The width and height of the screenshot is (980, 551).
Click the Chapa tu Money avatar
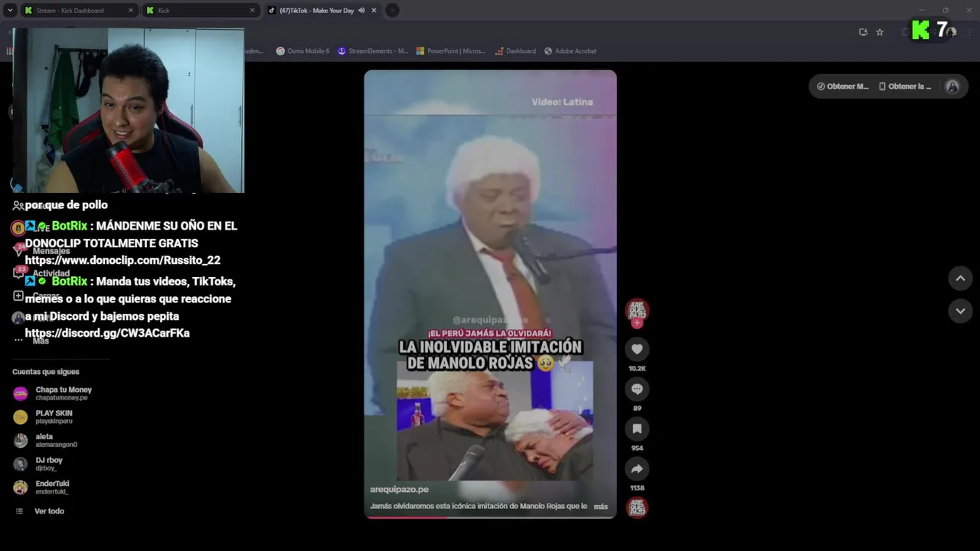(21, 393)
